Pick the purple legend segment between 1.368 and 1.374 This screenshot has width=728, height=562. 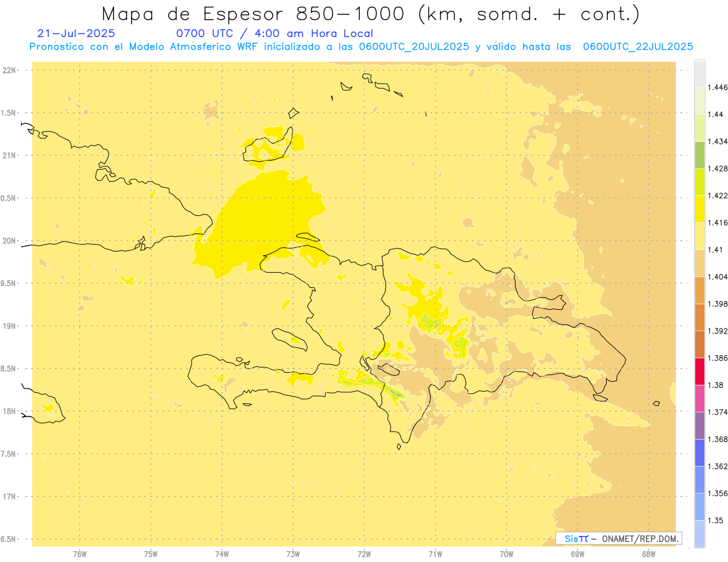699,426
